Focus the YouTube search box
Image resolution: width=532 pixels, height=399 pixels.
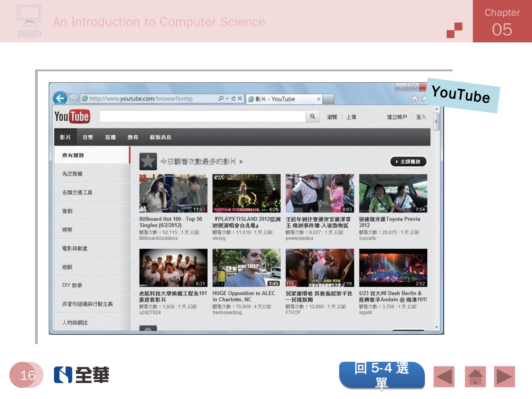click(x=202, y=117)
